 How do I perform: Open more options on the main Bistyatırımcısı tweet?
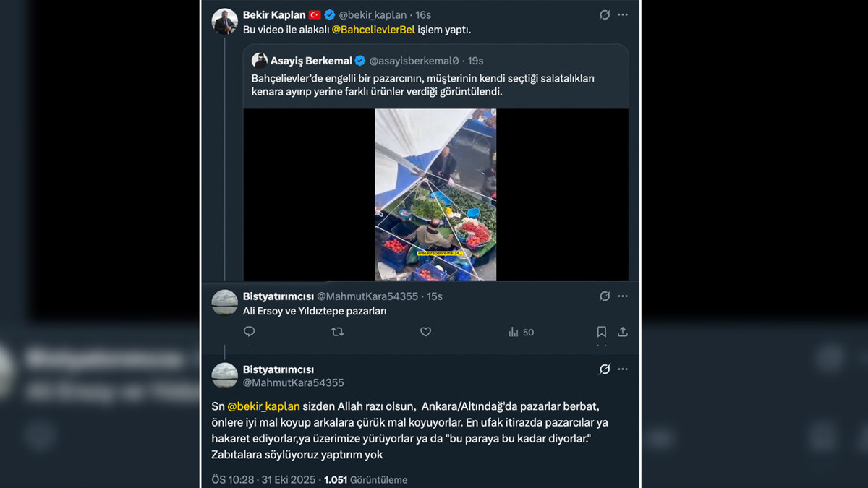pyautogui.click(x=623, y=369)
